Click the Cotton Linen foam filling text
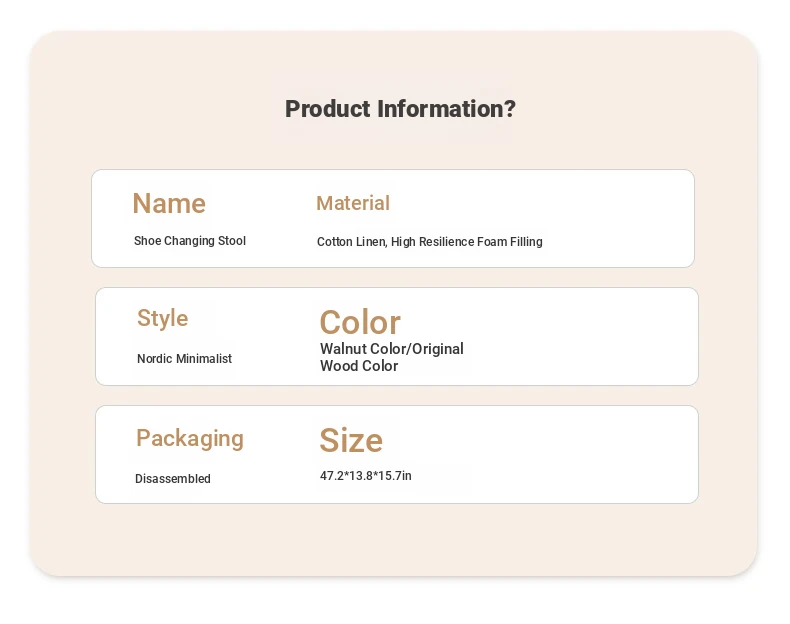Screen dimensions: 790x624 point(429,242)
